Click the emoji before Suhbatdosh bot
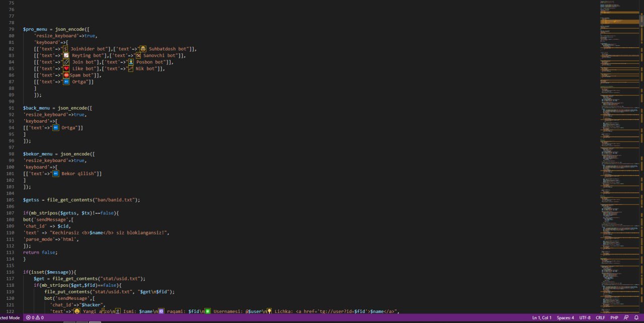Viewport: 644px width, 323px height. [x=143, y=49]
